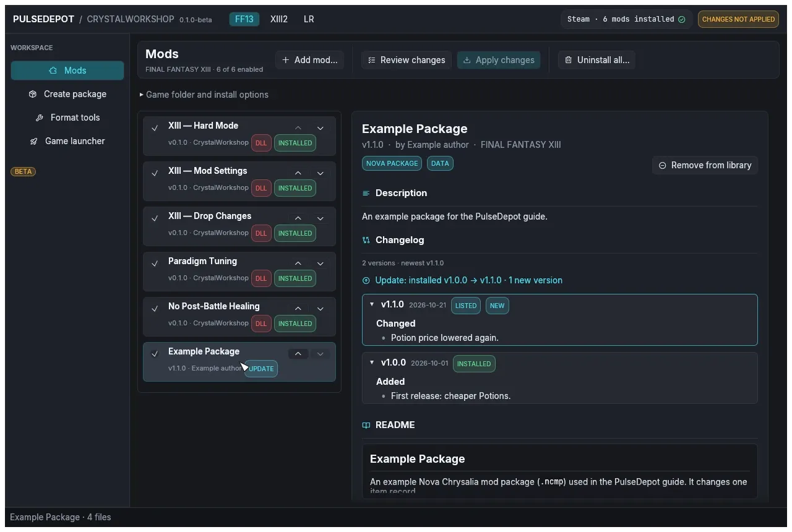Move XIII — Hard Mode up arrow

[298, 128]
